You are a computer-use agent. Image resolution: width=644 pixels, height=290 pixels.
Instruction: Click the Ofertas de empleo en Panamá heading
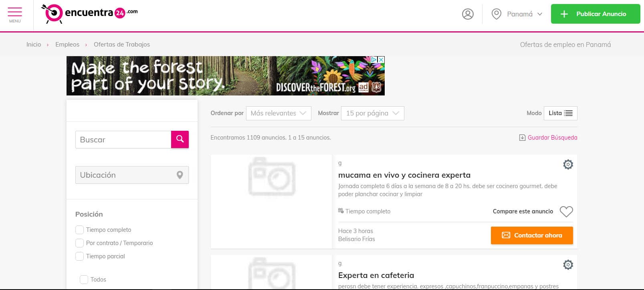tap(565, 45)
